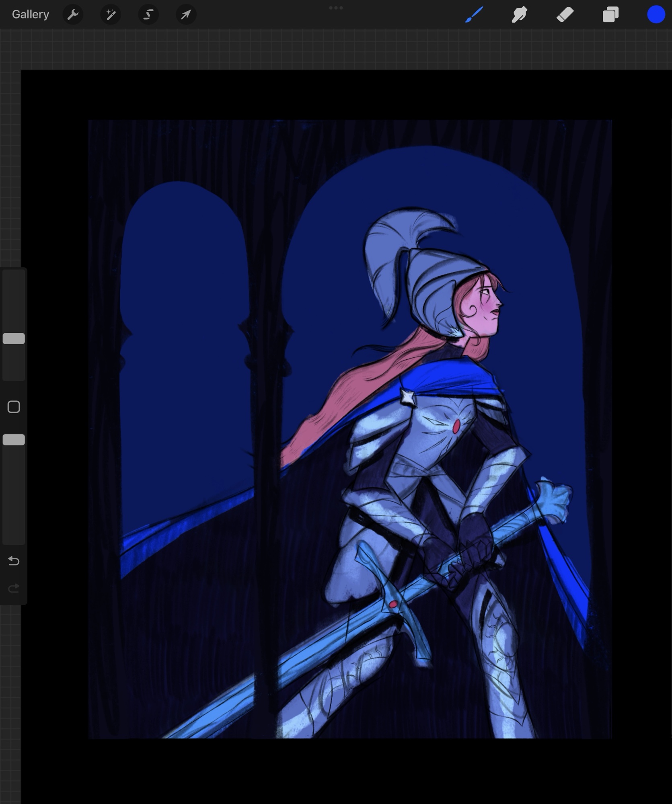Screen dimensions: 672x804
Task: Return to the Gallery
Action: tap(31, 14)
